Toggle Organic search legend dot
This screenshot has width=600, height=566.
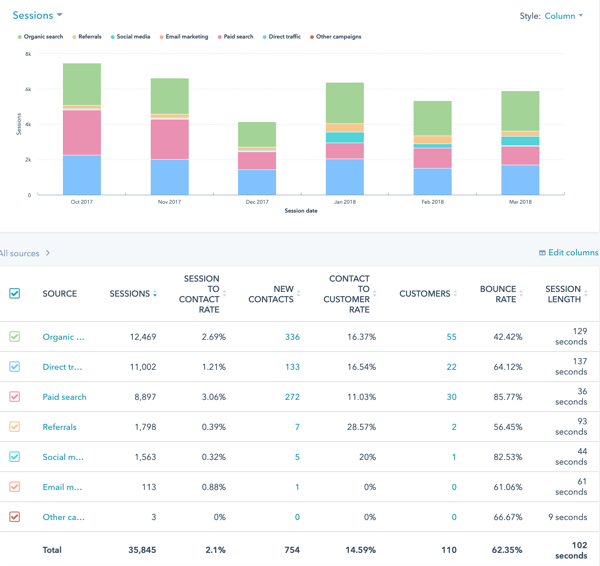(x=20, y=37)
